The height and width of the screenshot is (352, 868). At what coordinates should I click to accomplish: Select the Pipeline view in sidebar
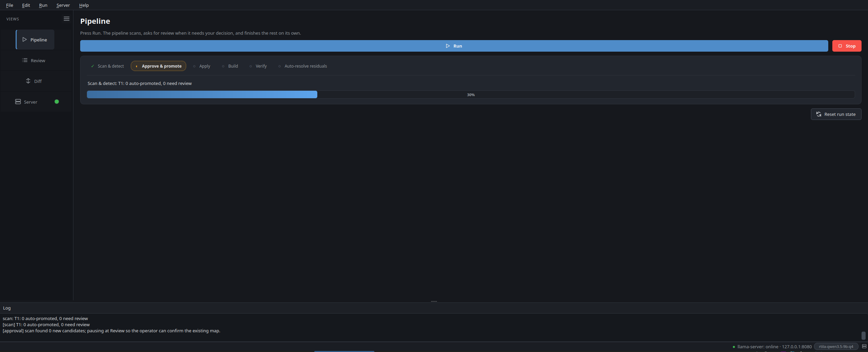pyautogui.click(x=35, y=39)
